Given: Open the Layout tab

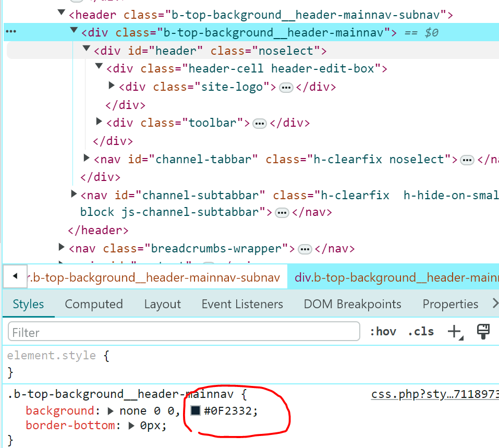Looking at the screenshot, I should coord(162,304).
